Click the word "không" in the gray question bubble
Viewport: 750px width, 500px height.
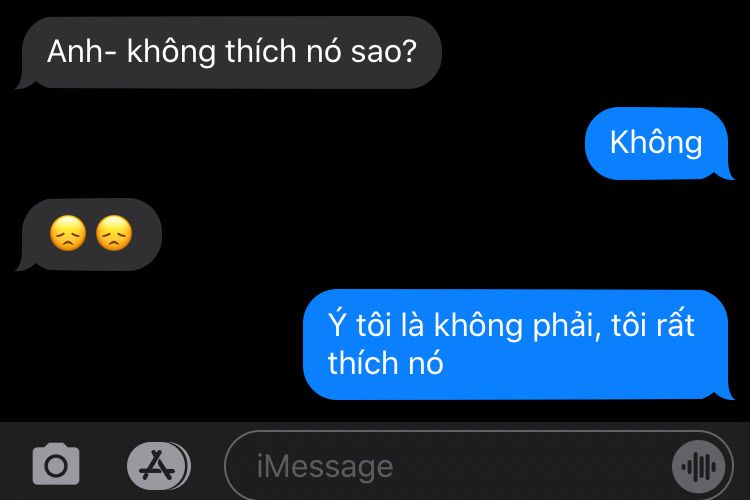click(171, 52)
